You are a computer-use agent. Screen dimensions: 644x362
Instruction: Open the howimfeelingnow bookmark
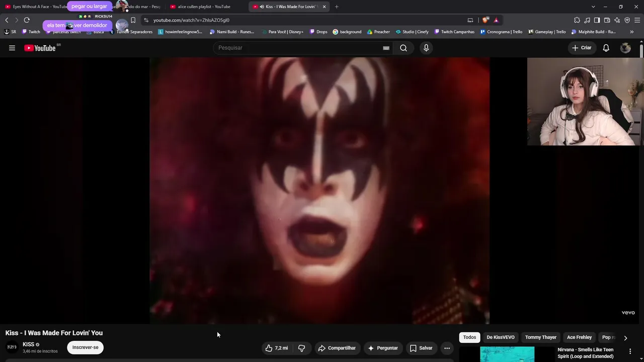tap(180, 32)
